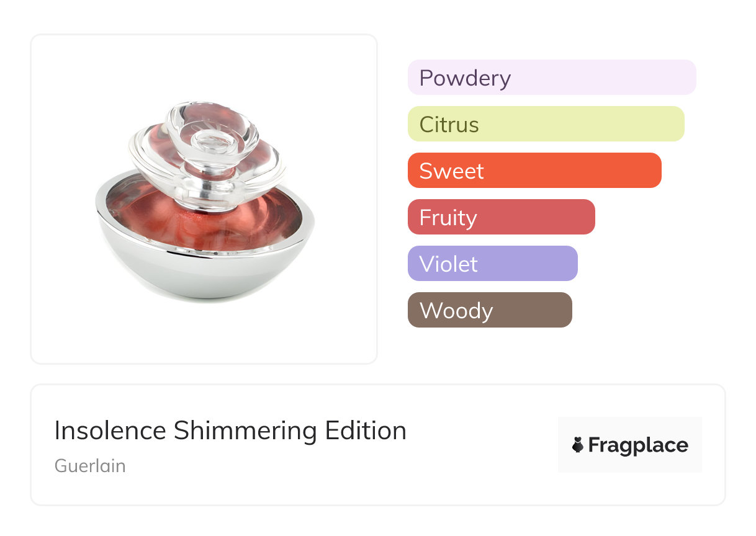
Task: Click the Fragplace bottle logo icon
Action: [x=578, y=445]
